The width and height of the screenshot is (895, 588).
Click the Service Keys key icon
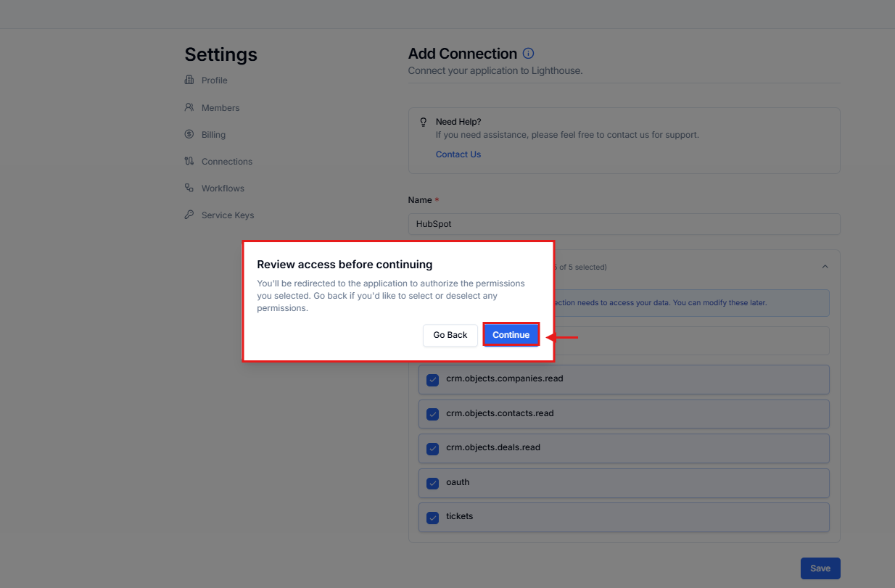189,215
